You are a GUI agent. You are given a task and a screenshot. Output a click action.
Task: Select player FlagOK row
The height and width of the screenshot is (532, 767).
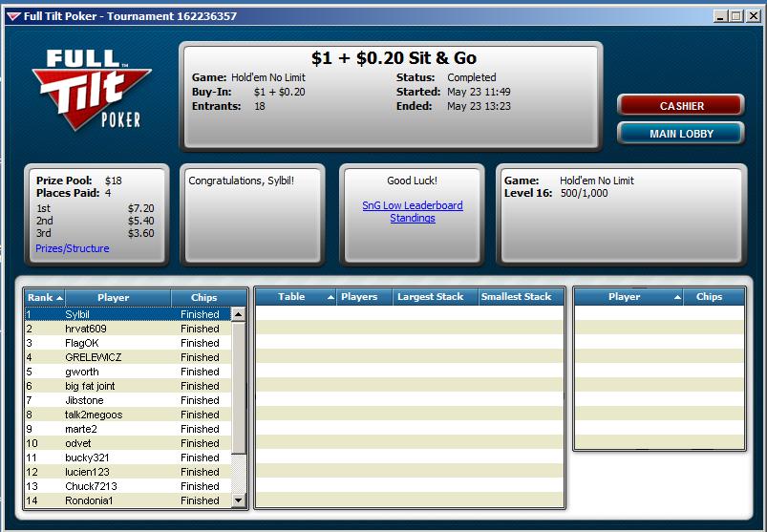pos(128,343)
